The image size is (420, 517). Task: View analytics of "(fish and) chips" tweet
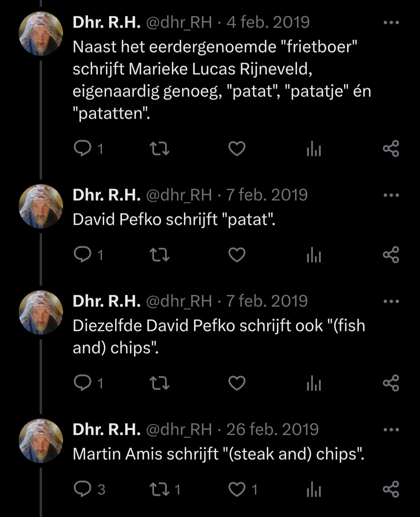[x=314, y=383]
